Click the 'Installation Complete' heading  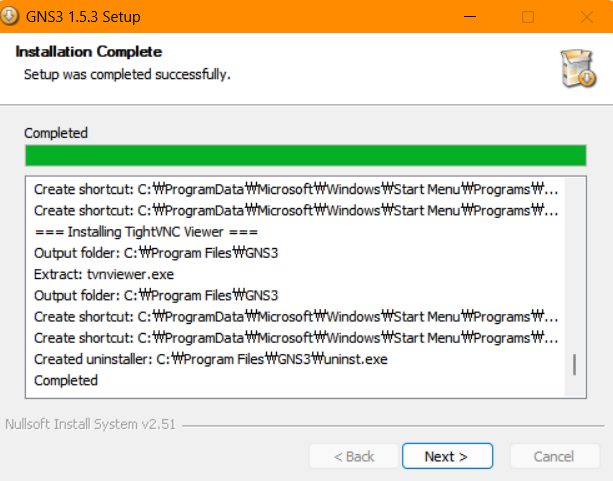89,52
